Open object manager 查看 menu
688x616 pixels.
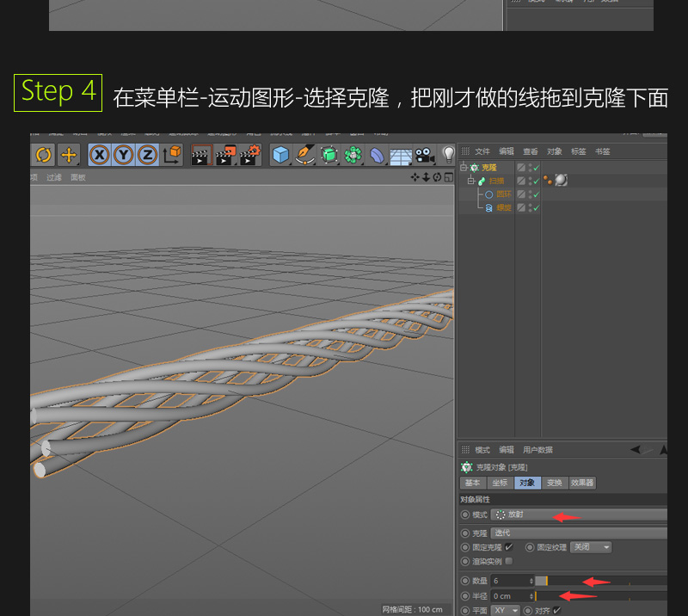click(530, 151)
